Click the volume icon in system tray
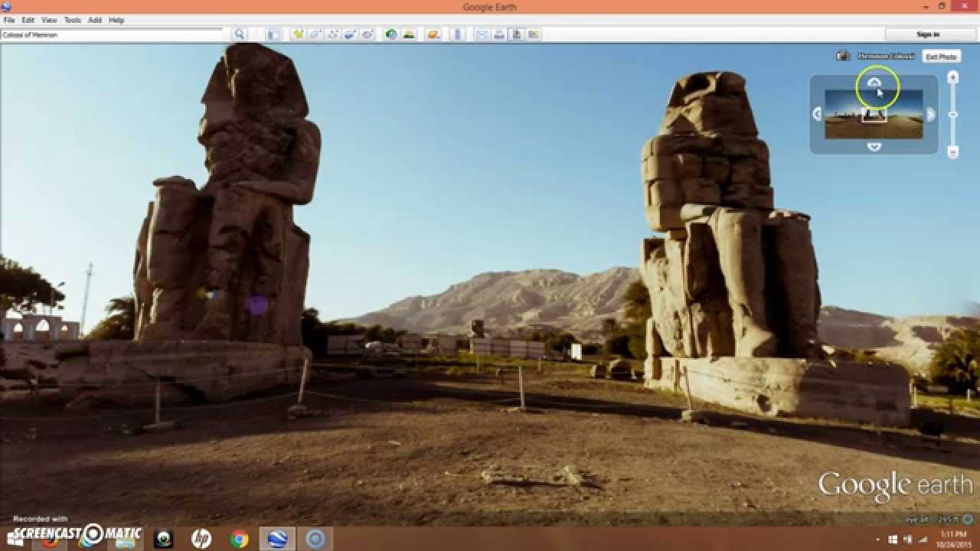The image size is (980, 551). tap(909, 540)
